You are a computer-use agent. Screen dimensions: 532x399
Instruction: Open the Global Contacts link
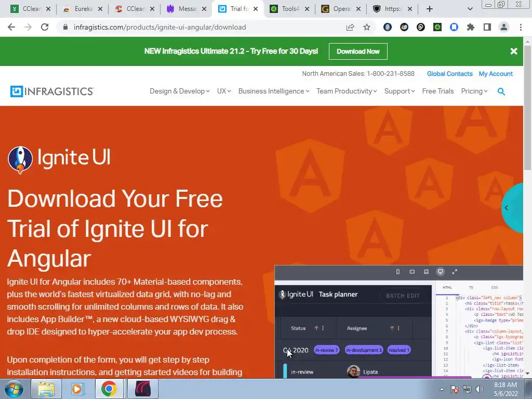point(449,74)
